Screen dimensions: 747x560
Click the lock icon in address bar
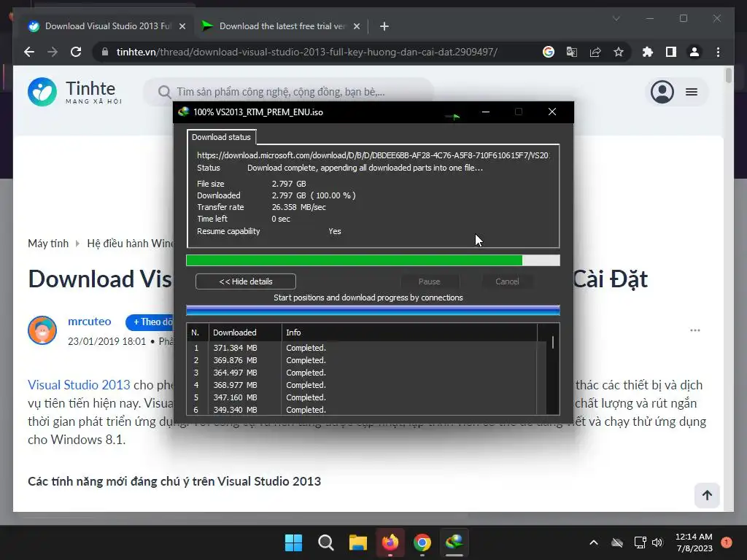coord(105,52)
